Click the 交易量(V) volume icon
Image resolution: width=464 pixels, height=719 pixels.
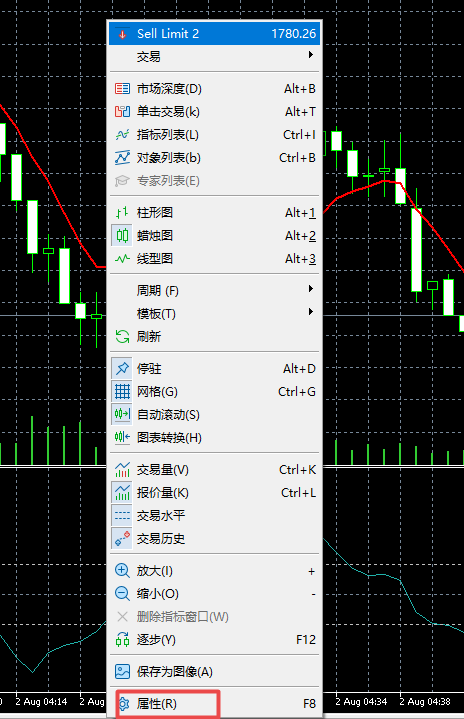(x=122, y=470)
